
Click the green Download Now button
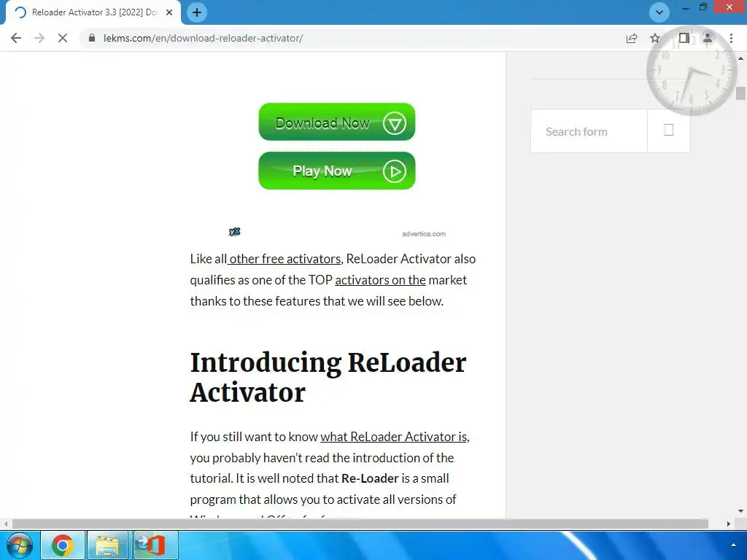point(337,122)
